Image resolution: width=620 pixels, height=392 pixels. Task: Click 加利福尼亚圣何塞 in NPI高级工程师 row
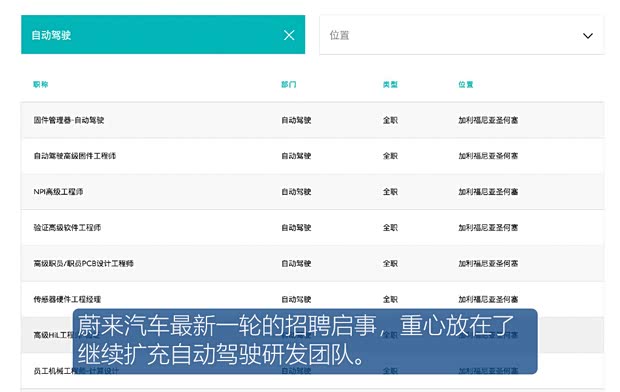pos(488,192)
